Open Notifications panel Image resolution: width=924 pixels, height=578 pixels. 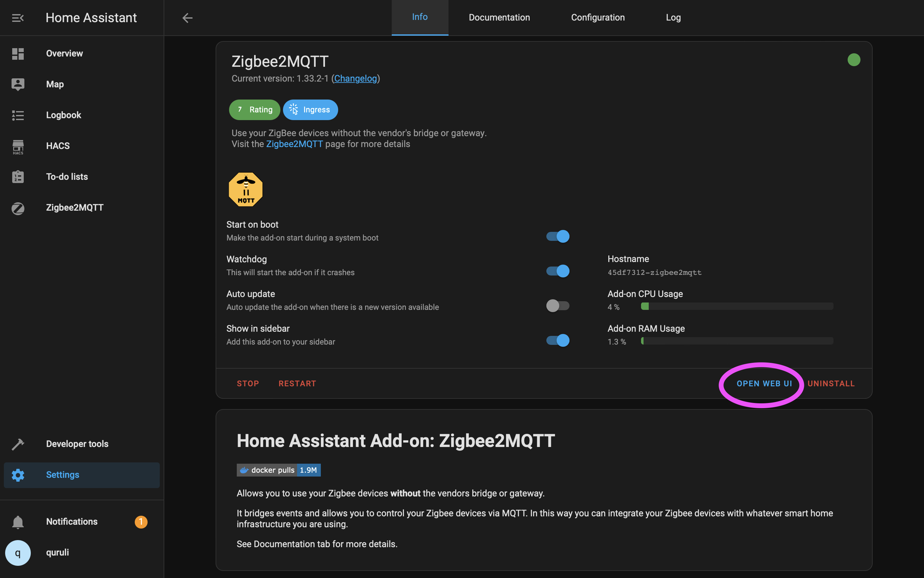82,522
